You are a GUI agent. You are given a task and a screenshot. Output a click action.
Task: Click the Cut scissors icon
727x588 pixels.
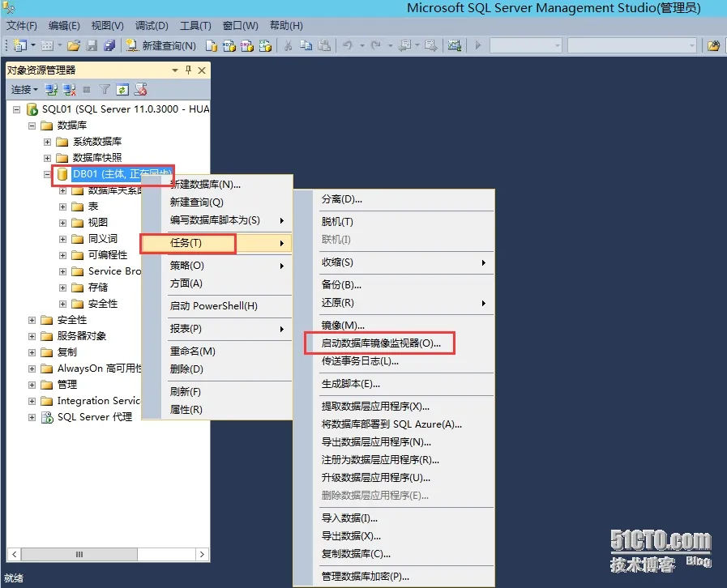(x=288, y=45)
